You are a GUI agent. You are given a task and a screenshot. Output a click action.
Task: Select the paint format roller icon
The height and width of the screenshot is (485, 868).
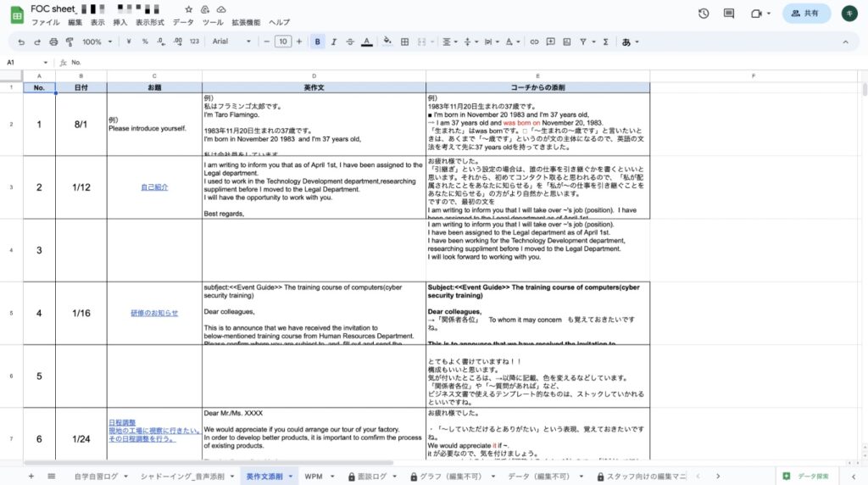click(70, 42)
